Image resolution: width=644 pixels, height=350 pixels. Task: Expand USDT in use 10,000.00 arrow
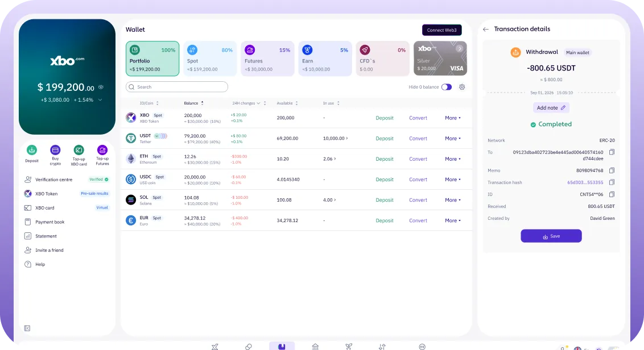(347, 138)
